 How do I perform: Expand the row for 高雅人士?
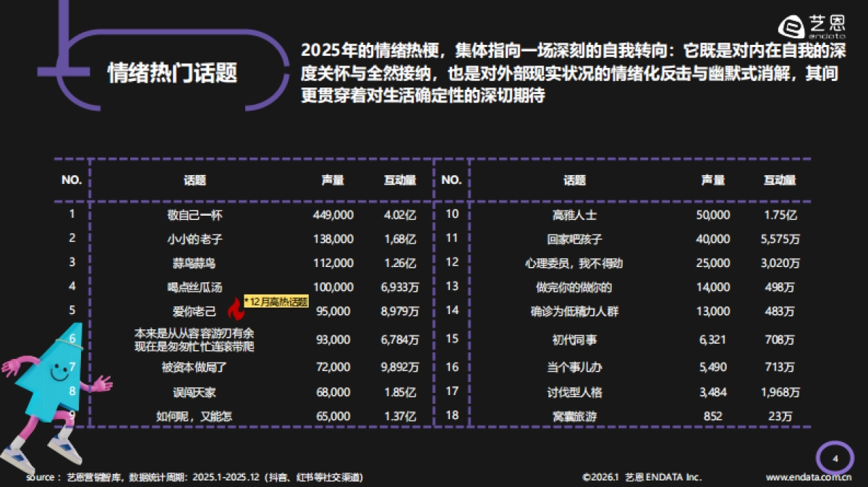(x=575, y=215)
